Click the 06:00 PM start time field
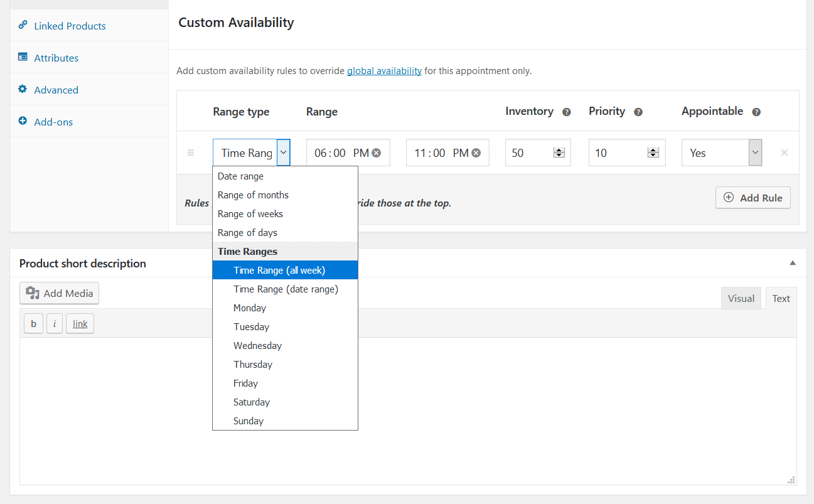Image resolution: width=814 pixels, height=504 pixels. point(348,153)
